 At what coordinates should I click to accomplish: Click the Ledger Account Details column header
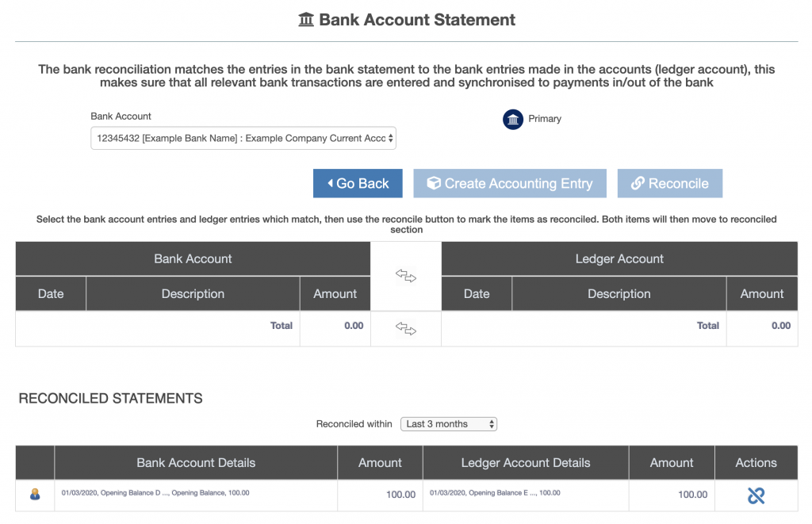(x=526, y=462)
